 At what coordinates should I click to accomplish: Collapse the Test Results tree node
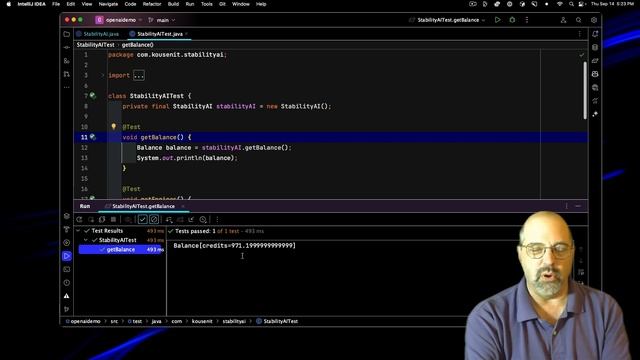(78, 231)
